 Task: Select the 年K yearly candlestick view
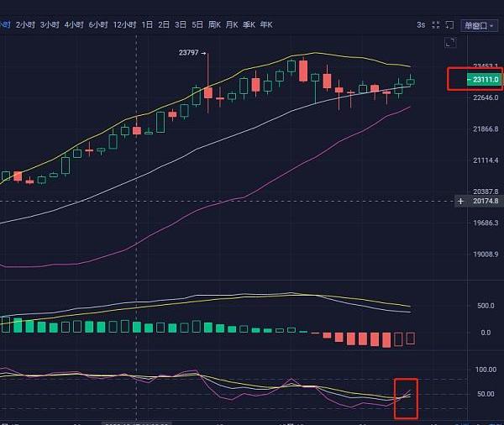click(x=265, y=25)
